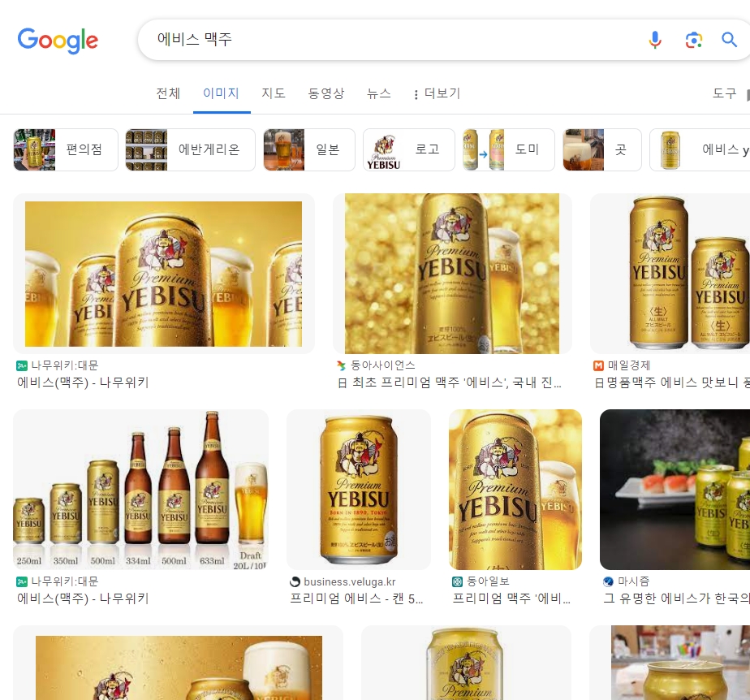The image size is (750, 700).
Task: Click the 동아사이언스 source favicon
Action: pos(343,365)
